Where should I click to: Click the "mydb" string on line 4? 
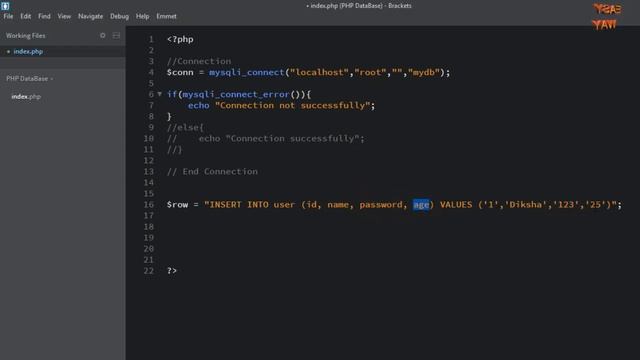pos(424,72)
